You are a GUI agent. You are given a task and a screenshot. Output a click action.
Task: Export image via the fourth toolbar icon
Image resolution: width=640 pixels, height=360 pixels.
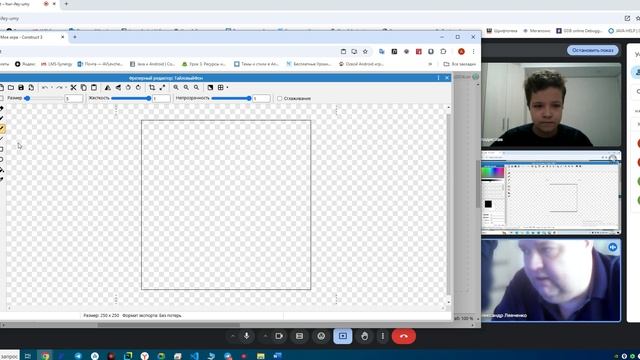pyautogui.click(x=31, y=87)
